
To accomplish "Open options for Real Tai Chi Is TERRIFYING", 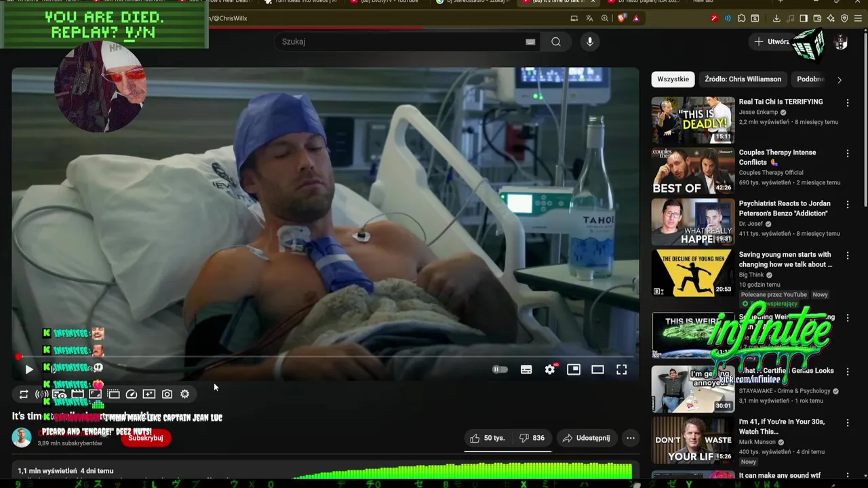I will (x=847, y=103).
